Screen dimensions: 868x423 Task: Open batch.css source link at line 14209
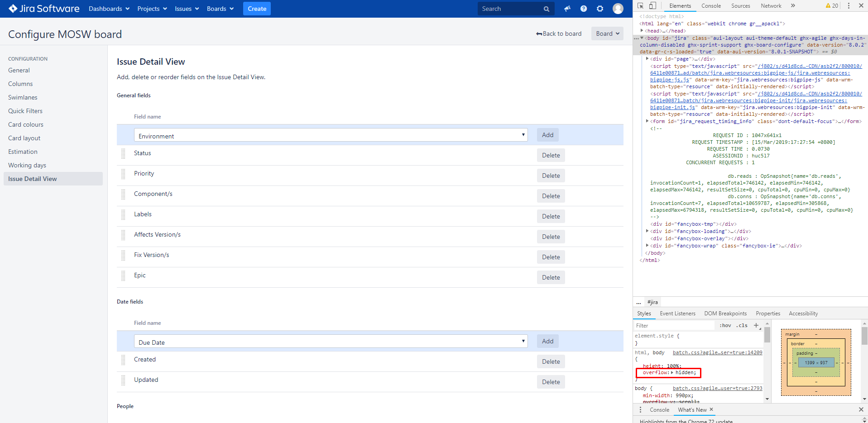[x=718, y=352]
